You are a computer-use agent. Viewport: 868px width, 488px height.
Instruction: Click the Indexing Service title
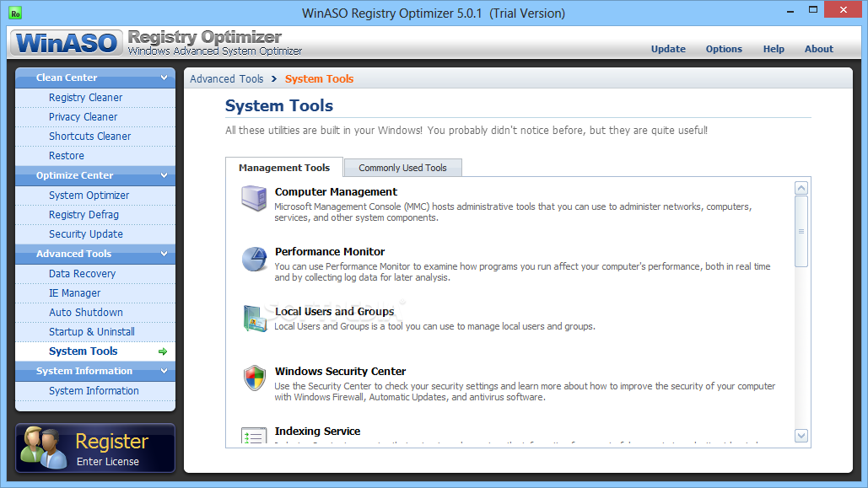[318, 431]
